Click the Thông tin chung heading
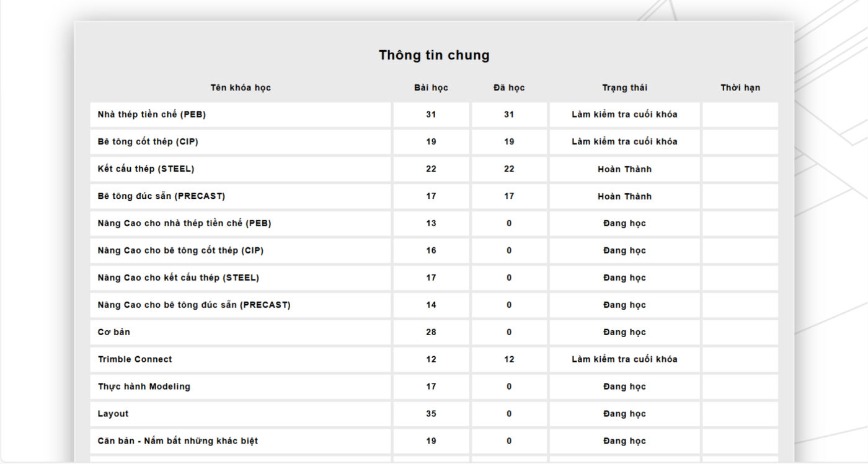The height and width of the screenshot is (464, 868). click(434, 56)
